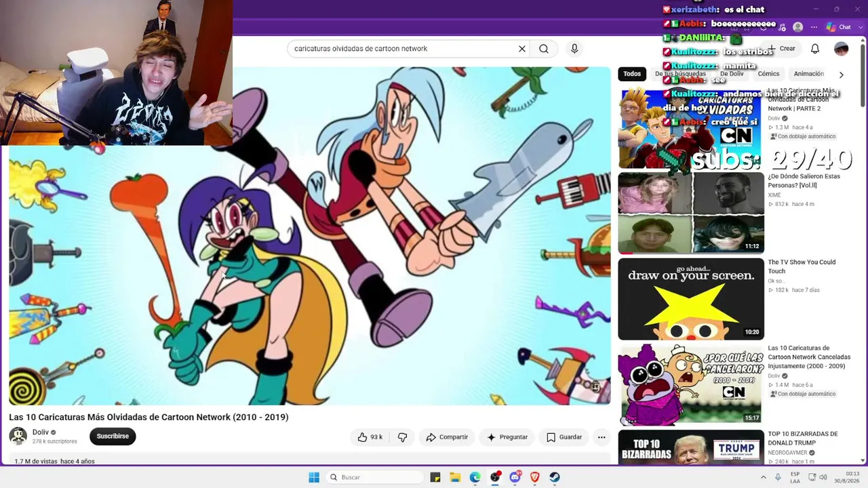Dislike the video with thumbs down

click(402, 437)
